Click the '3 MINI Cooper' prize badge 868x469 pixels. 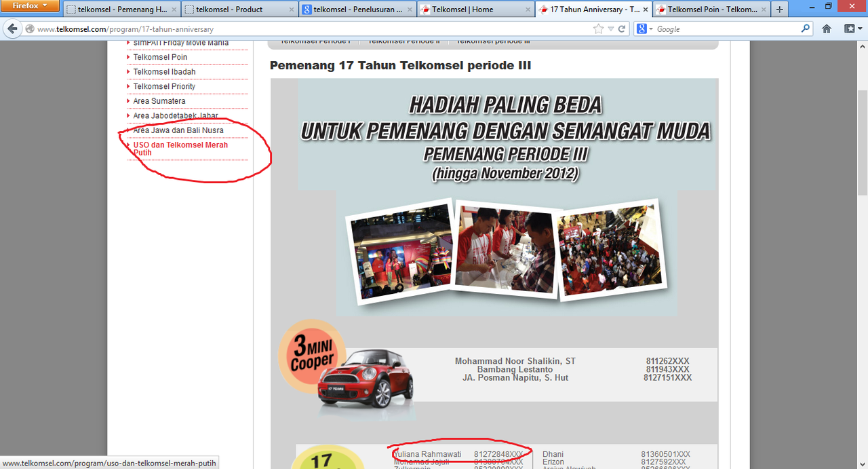coord(312,356)
